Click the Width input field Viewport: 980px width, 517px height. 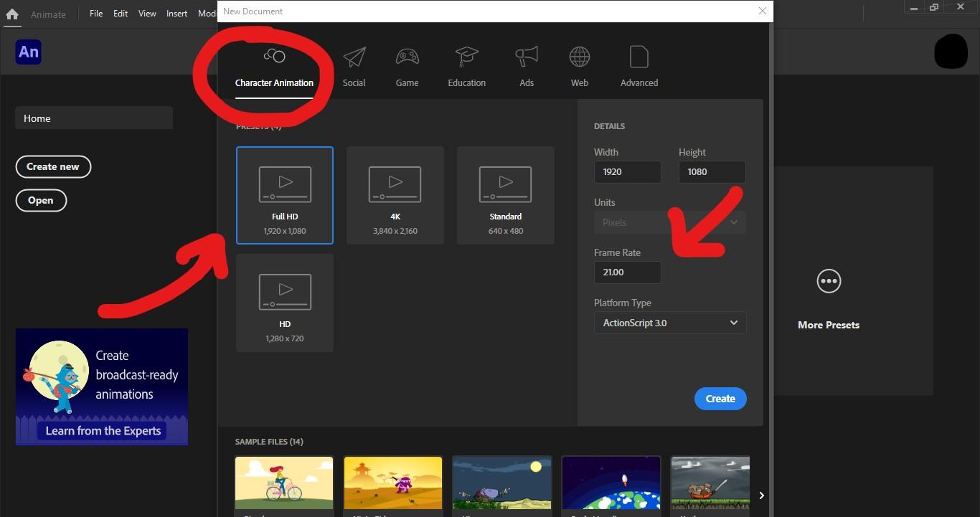[628, 172]
